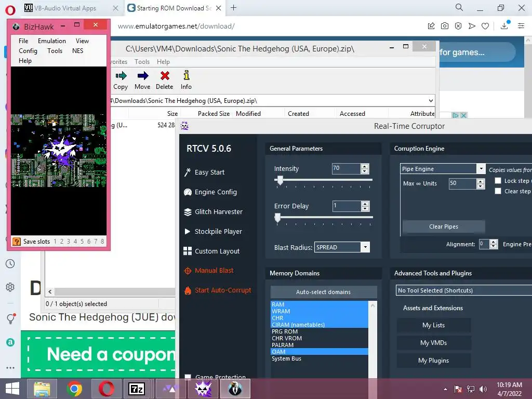Select CHR VROM memory domain
This screenshot has height=399, width=532.
[319, 338]
